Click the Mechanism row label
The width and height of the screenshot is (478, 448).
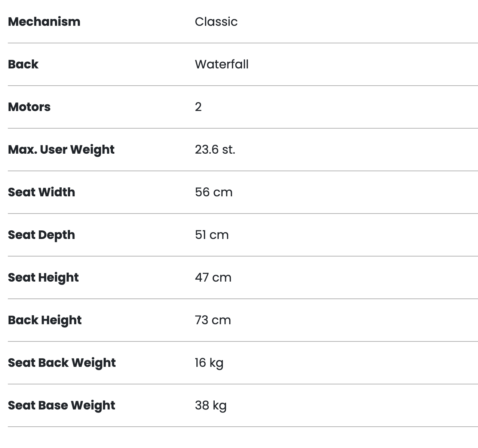[x=44, y=22]
